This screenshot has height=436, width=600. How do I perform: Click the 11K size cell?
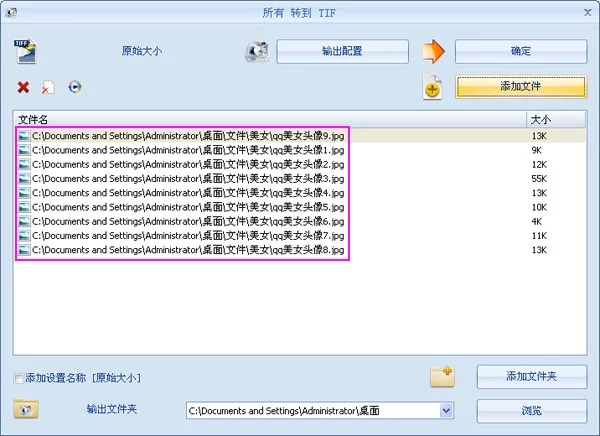point(539,236)
